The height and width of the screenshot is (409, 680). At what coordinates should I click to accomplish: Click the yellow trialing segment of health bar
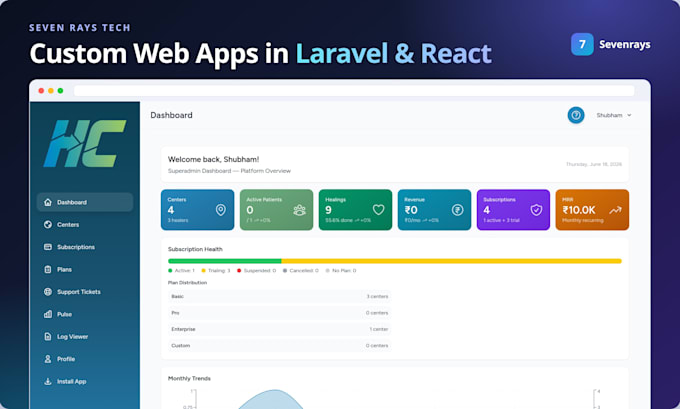click(x=451, y=261)
